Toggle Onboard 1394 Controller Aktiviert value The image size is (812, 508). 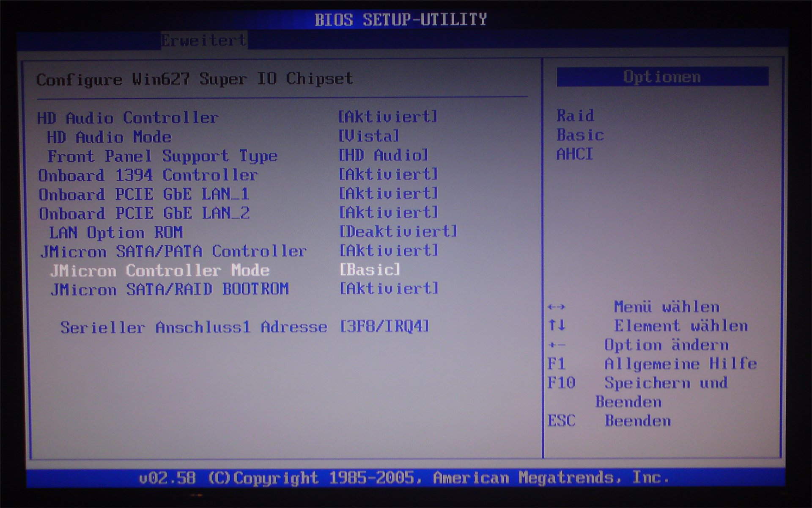tap(388, 174)
